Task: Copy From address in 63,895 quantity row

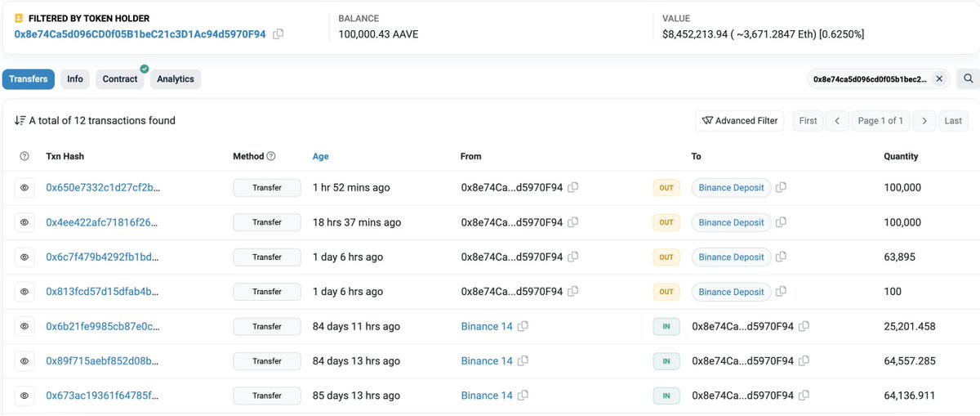Action: [x=573, y=257]
